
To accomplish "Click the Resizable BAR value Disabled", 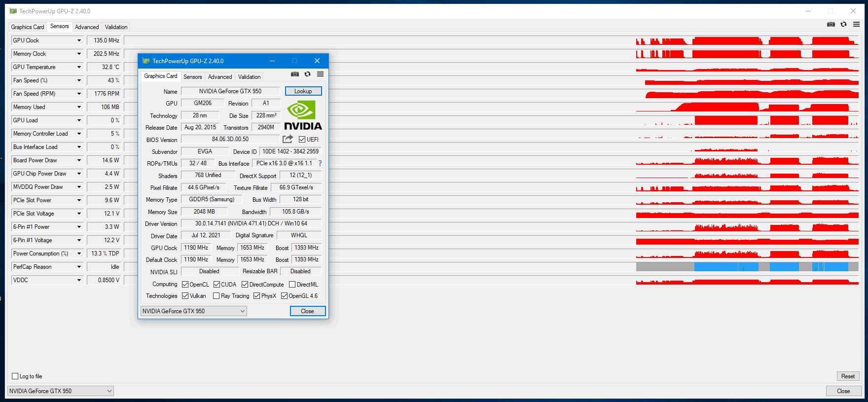I will (x=300, y=271).
